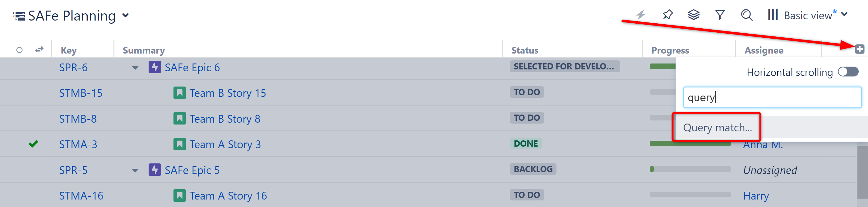Viewport: 868px width, 207px height.
Task: Select the Query match... option
Action: pos(717,127)
